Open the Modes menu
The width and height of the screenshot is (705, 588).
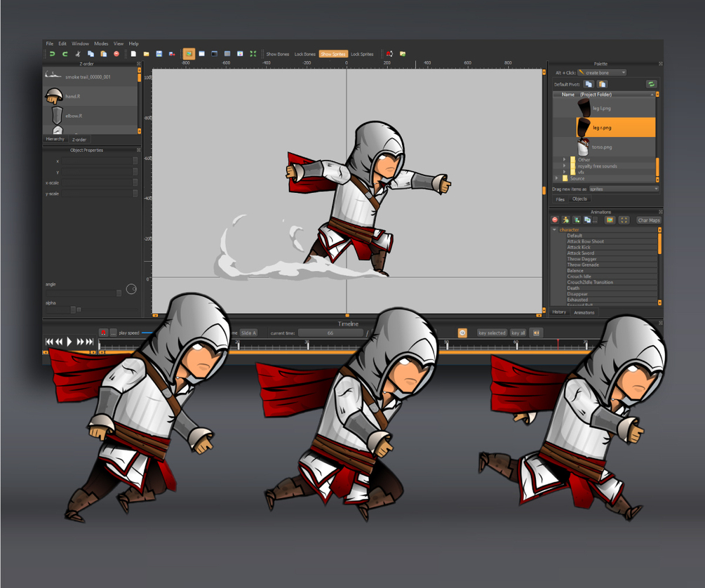[101, 44]
